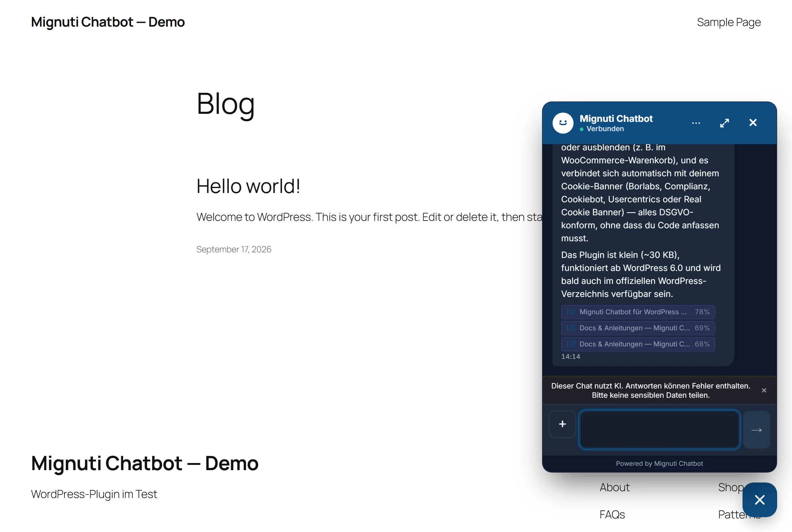Dismiss the KI disclaimer notice
Viewport: 792px width, 532px height.
764,390
